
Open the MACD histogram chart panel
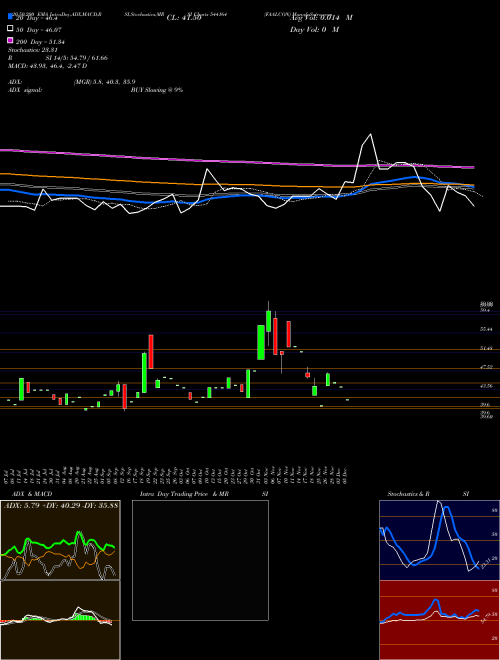tap(60, 620)
